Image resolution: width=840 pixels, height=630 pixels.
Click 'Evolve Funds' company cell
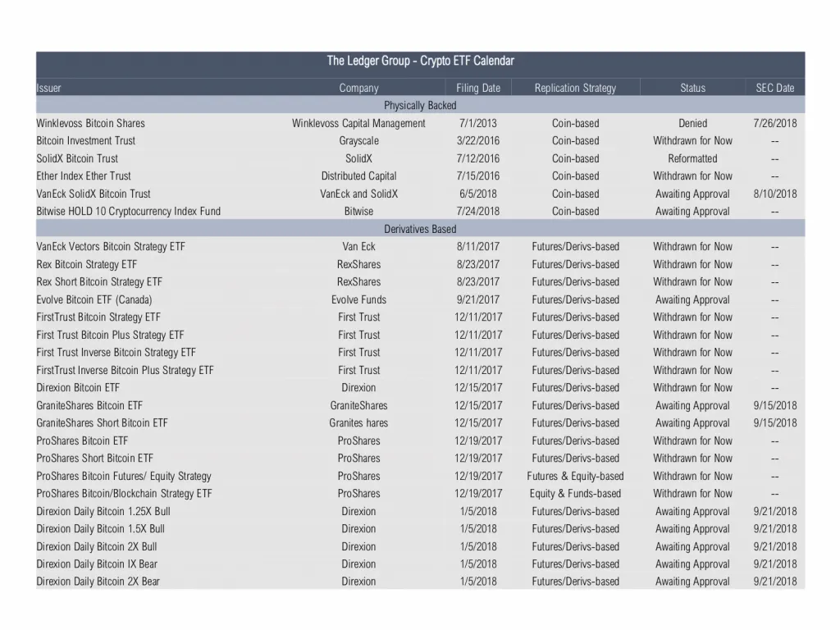tap(359, 300)
